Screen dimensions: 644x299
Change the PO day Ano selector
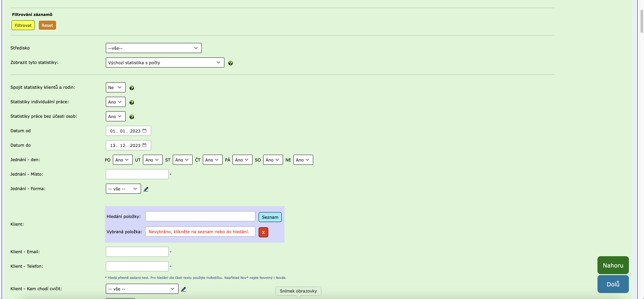point(122,160)
